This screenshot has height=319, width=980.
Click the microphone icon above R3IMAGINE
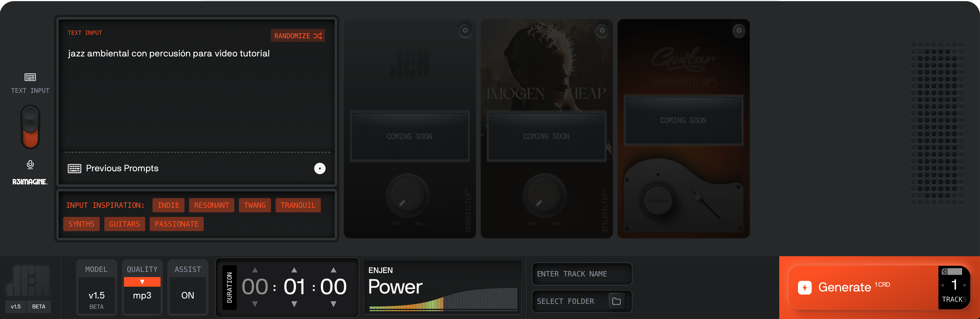pos(30,164)
